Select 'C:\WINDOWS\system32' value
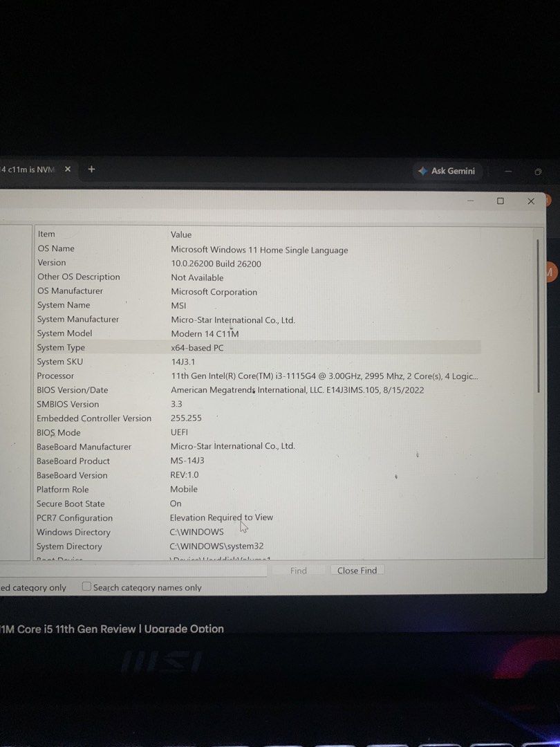 coord(216,546)
